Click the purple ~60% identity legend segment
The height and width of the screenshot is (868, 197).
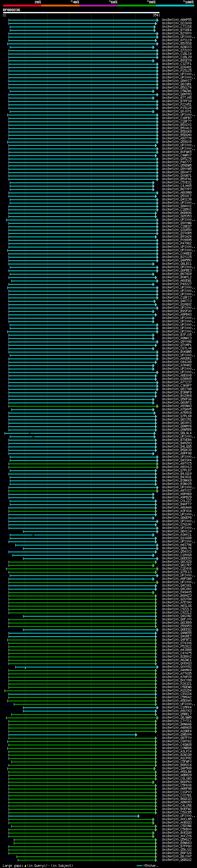pyautogui.click(x=98, y=6)
